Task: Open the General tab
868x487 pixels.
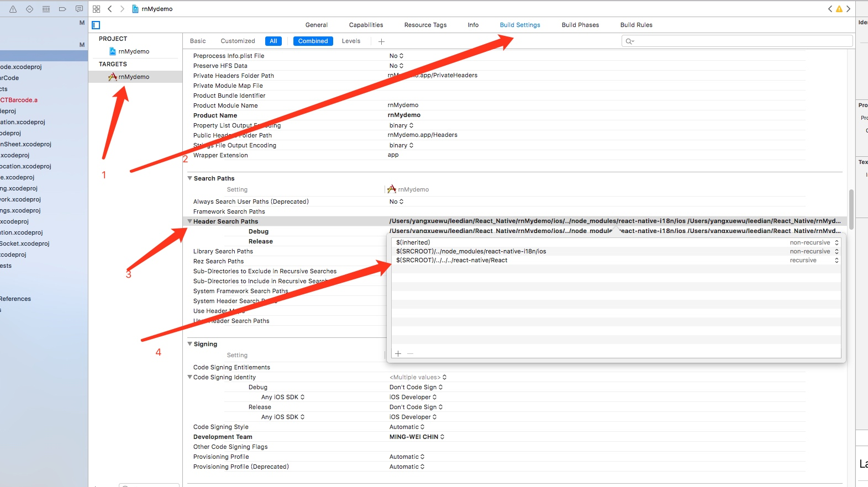Action: click(317, 25)
